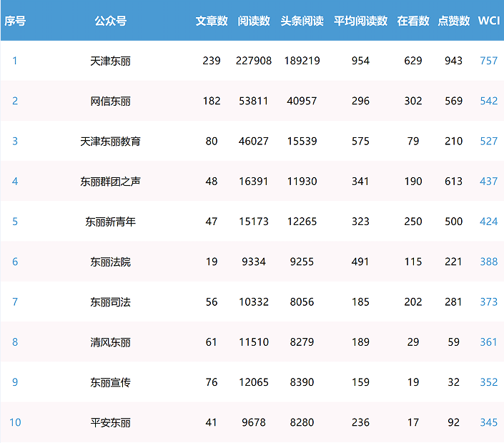Viewport: 504px width, 443px height.
Task: Click read count 9678
Action: 254,422
